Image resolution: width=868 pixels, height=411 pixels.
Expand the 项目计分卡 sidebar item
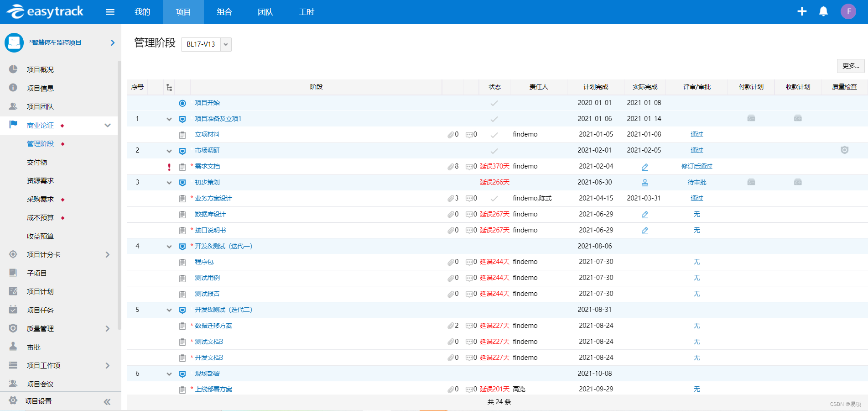(108, 254)
